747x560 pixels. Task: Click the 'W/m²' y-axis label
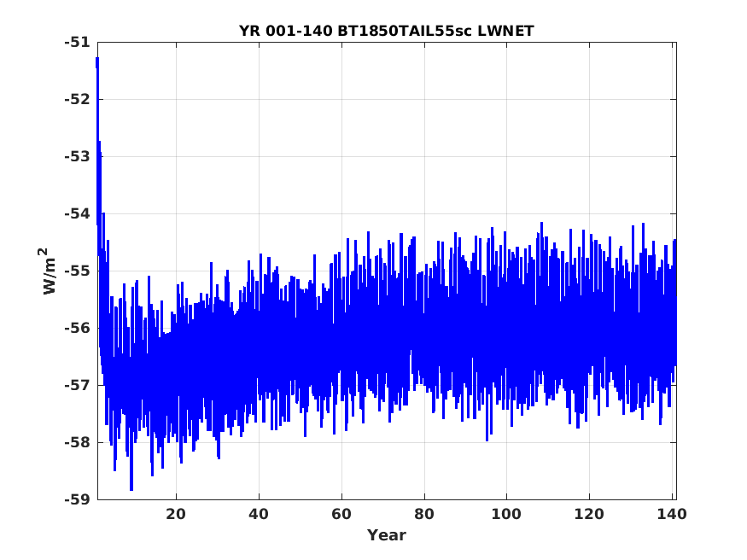47,271
